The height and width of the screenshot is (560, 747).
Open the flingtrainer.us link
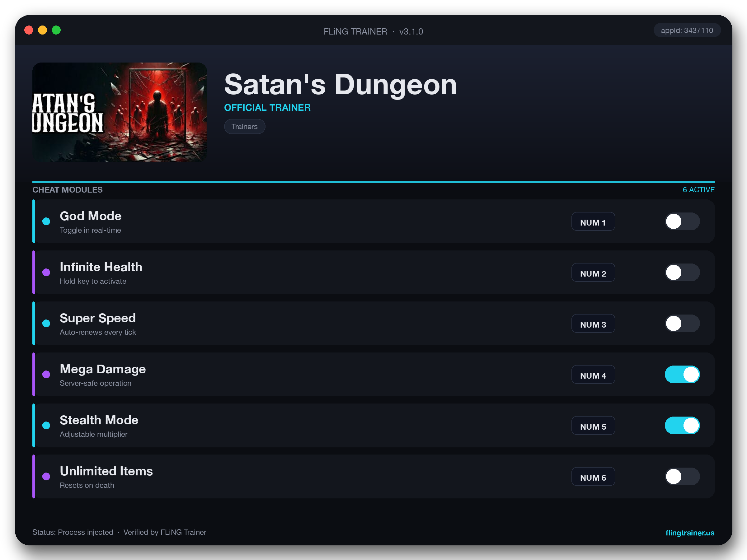tap(690, 533)
